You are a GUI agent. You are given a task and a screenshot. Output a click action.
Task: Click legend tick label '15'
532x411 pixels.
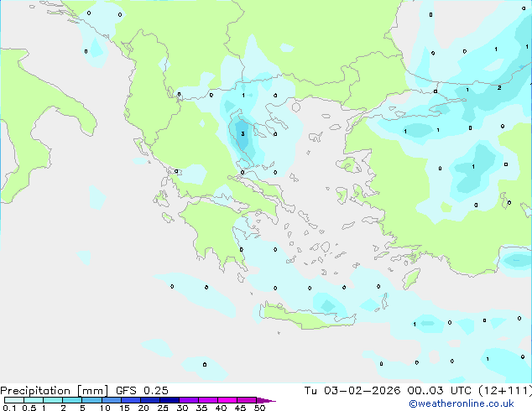pos(124,408)
